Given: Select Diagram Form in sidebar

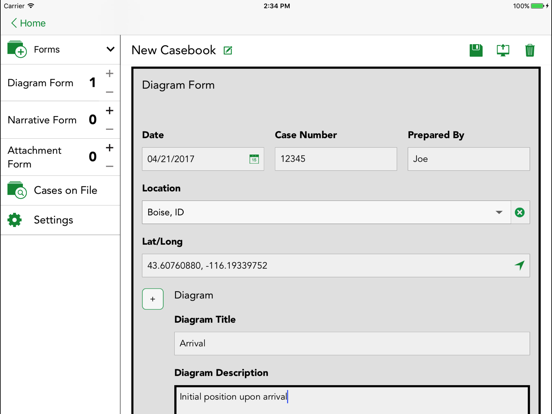Looking at the screenshot, I should 40,83.
